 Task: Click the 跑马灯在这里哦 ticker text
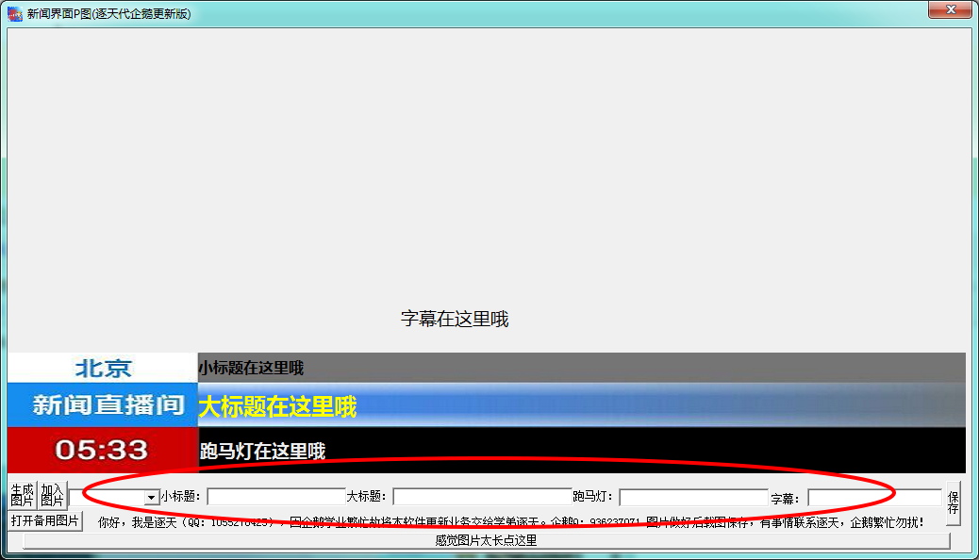[262, 451]
